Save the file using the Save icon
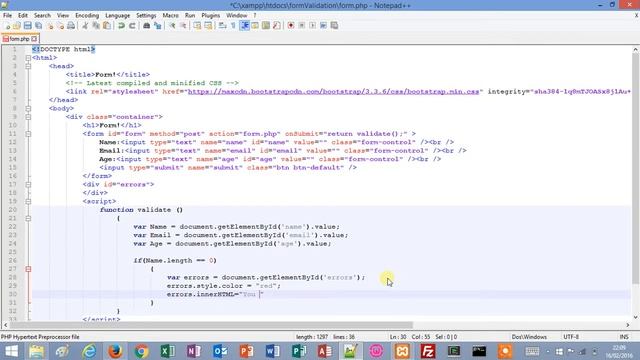The height and width of the screenshot is (360, 640). point(27,26)
